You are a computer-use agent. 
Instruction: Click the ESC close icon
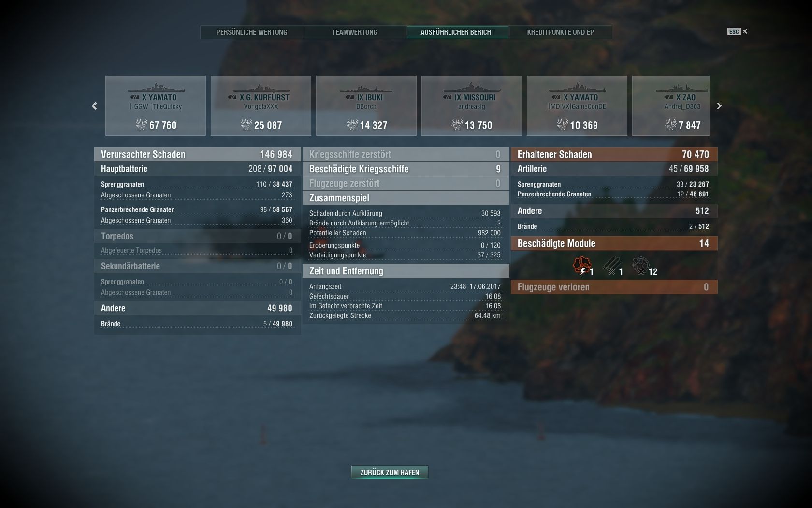point(738,31)
